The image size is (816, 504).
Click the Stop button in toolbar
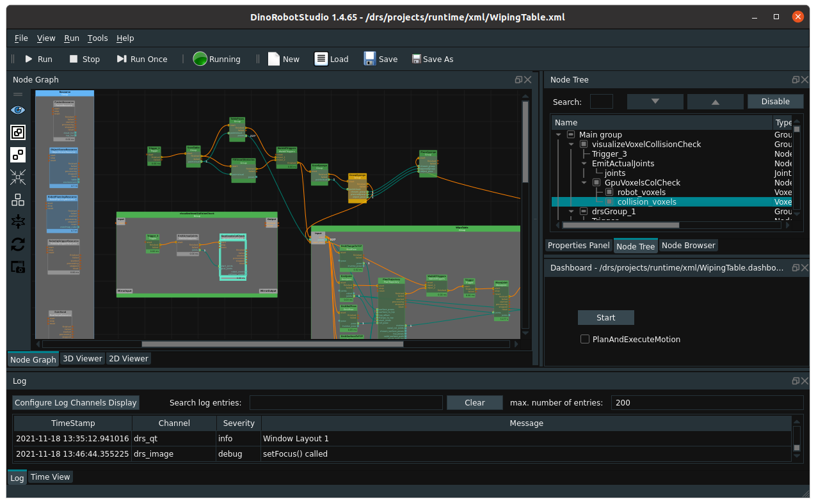[84, 59]
